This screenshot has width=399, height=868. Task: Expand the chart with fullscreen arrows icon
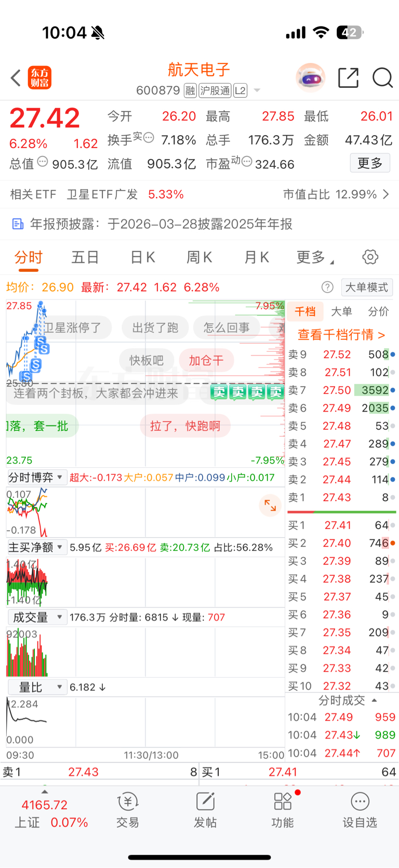click(x=270, y=505)
